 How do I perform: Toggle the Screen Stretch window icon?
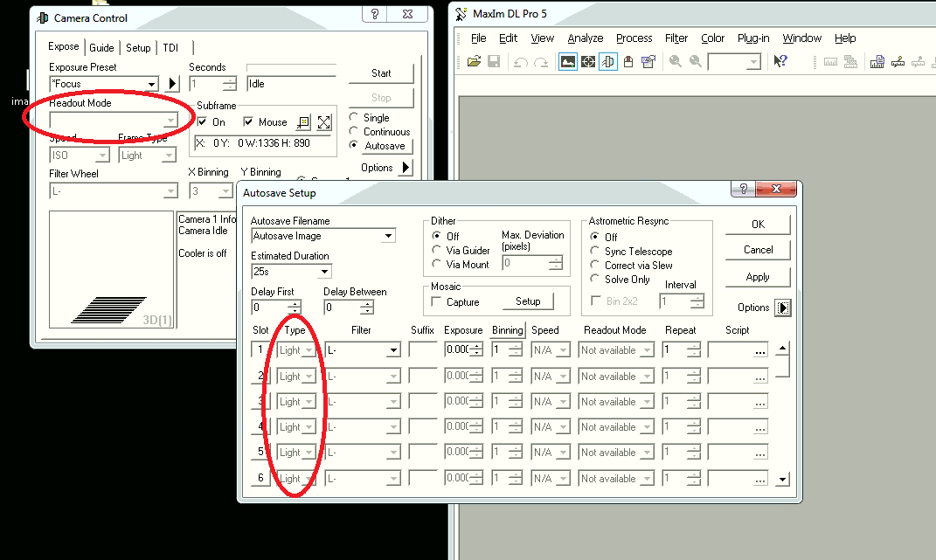point(568,61)
